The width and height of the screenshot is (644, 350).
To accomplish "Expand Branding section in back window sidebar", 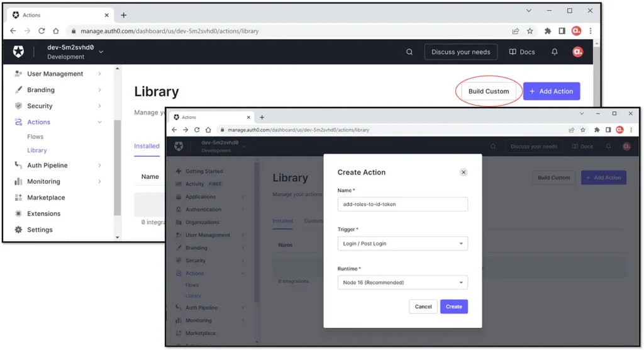I will click(x=100, y=89).
